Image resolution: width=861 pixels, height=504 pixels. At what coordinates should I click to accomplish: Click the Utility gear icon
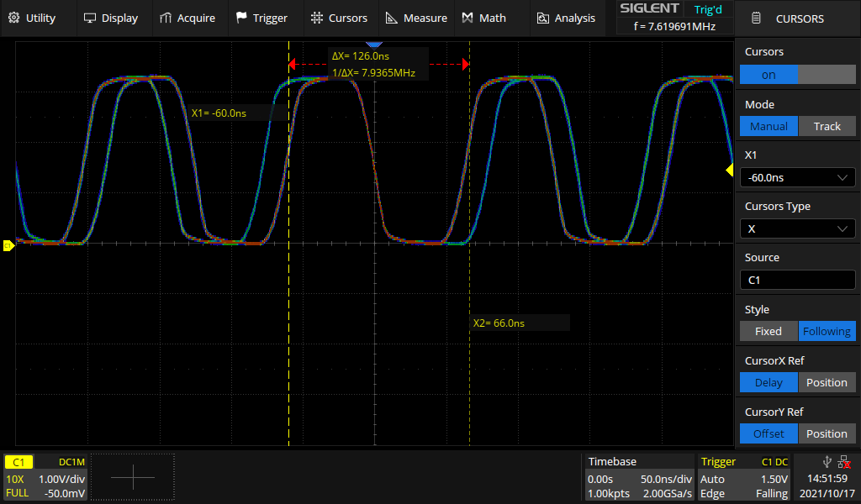click(x=14, y=18)
